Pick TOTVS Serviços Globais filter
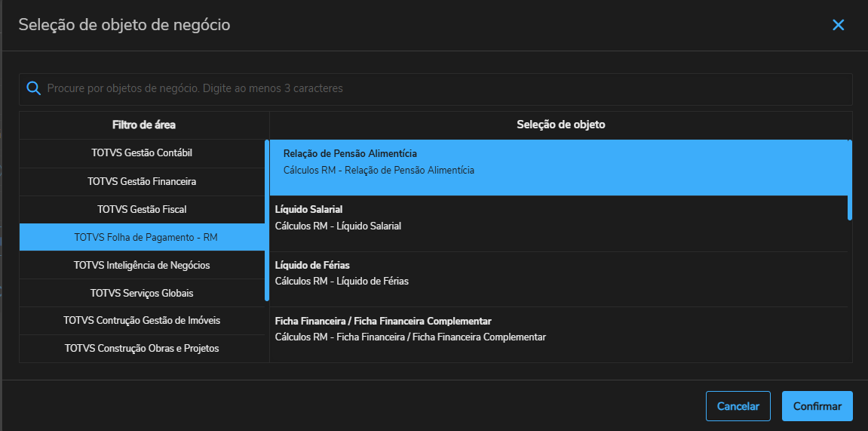Image resolution: width=868 pixels, height=431 pixels. pyautogui.click(x=142, y=293)
